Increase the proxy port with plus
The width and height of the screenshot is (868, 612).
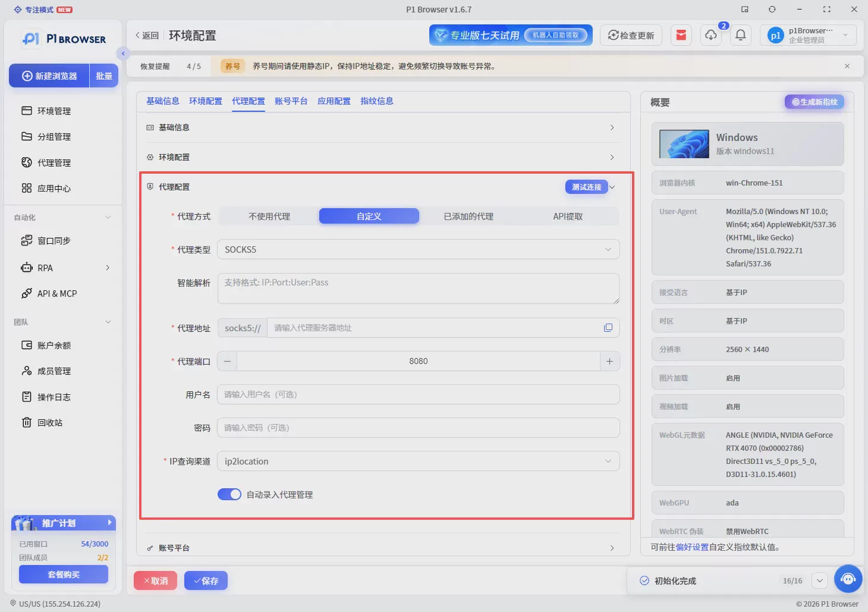(x=609, y=361)
